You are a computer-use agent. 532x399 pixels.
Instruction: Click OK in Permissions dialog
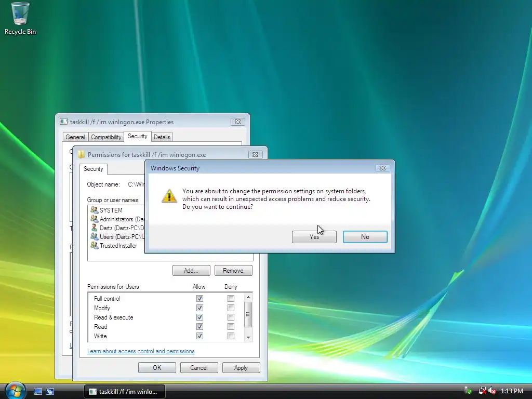click(157, 367)
